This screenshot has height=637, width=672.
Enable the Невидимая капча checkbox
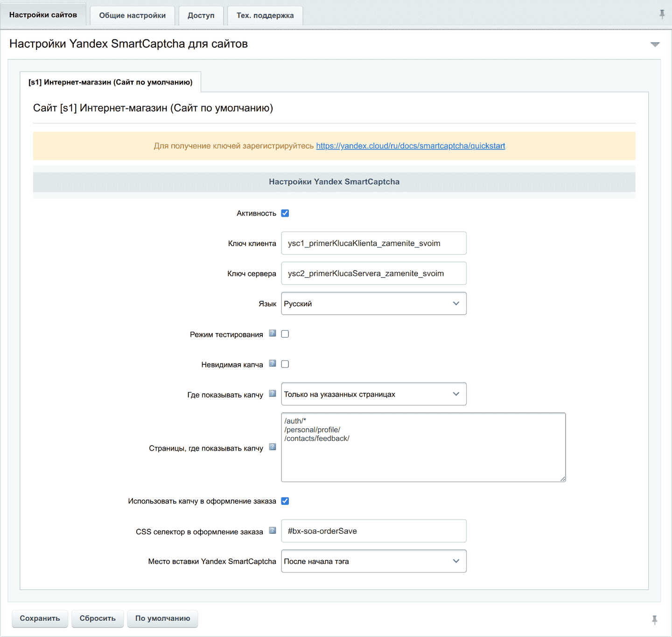click(285, 364)
